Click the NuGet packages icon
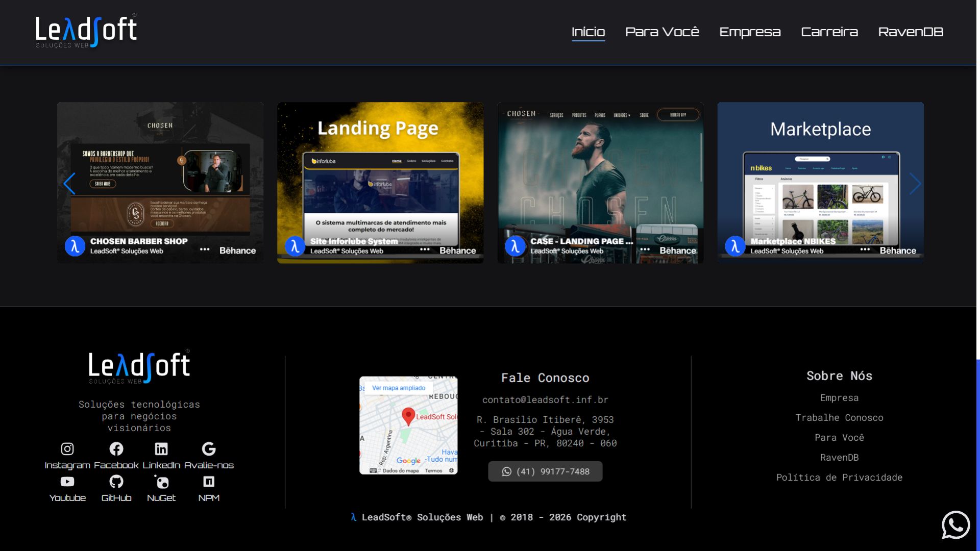 (161, 482)
